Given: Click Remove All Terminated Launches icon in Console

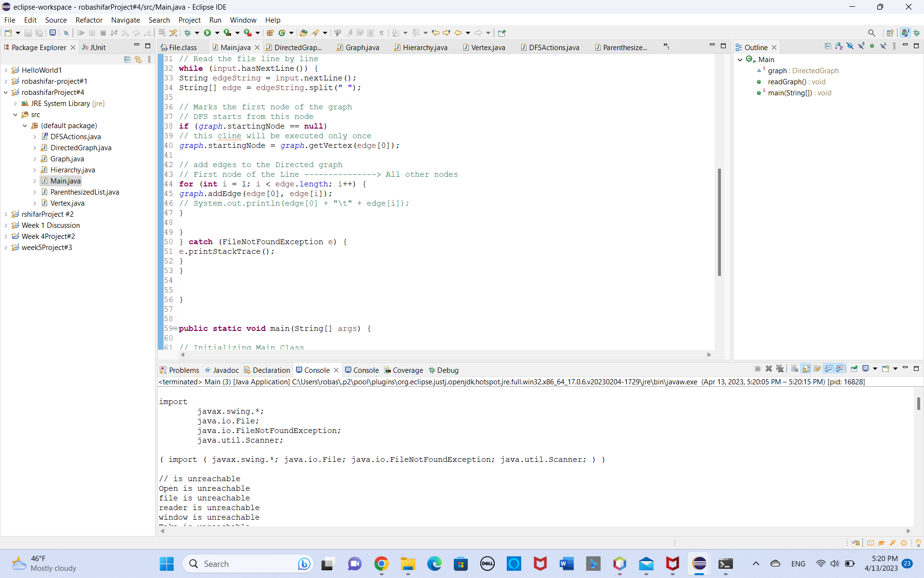Looking at the screenshot, I should pyautogui.click(x=780, y=369).
